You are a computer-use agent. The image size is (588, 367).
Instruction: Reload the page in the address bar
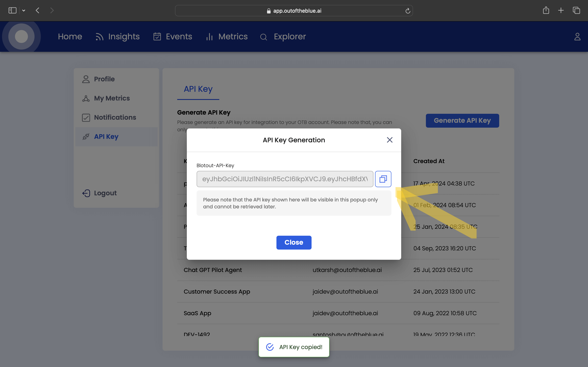408,11
